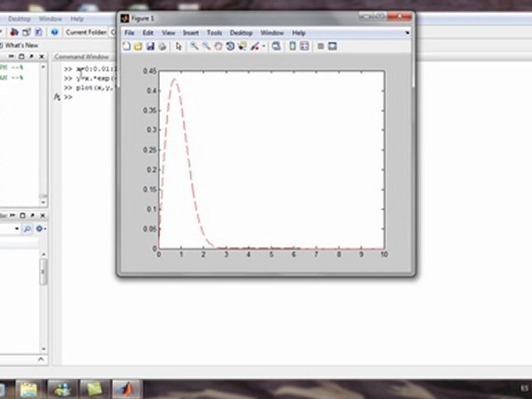Open Desktop menu in MATLAB main window
This screenshot has width=532, height=399.
pos(19,19)
